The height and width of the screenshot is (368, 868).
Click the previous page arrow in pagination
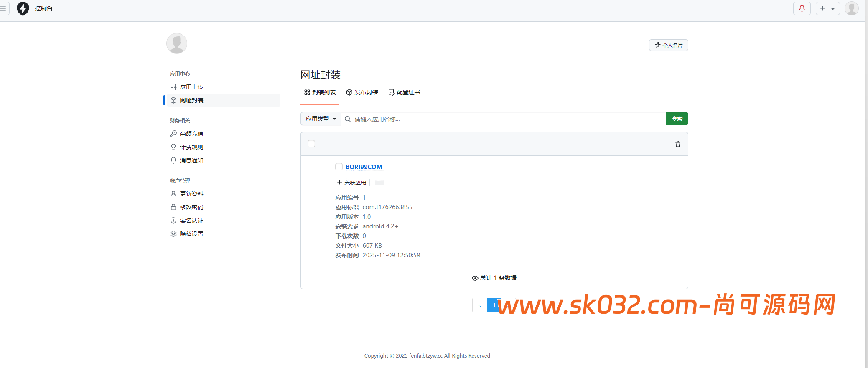[480, 305]
